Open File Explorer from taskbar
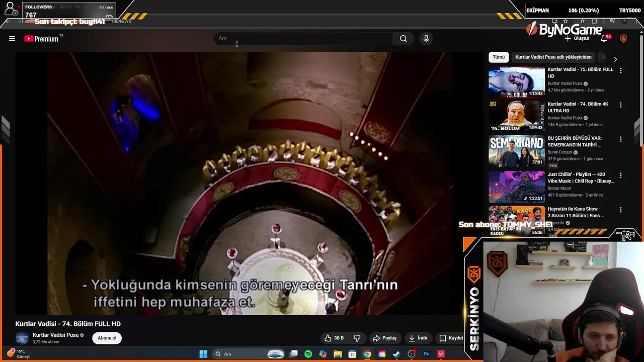 tap(338, 354)
